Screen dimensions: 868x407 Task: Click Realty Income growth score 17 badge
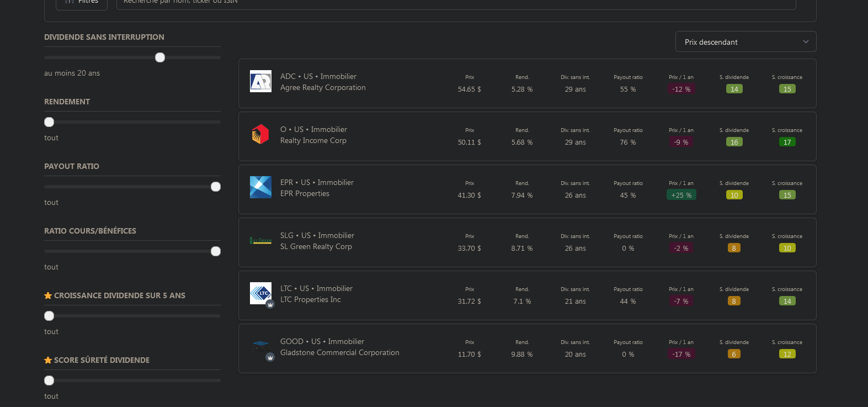click(787, 142)
